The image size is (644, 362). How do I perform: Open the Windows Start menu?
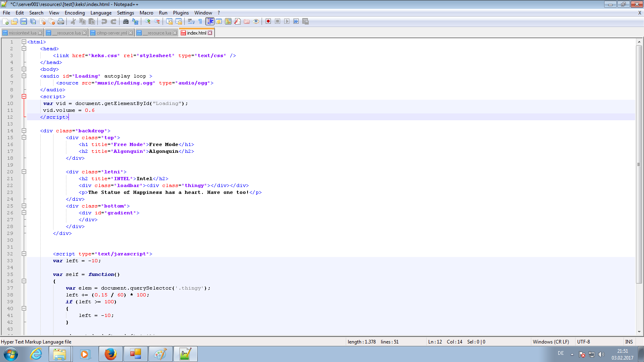pyautogui.click(x=11, y=354)
